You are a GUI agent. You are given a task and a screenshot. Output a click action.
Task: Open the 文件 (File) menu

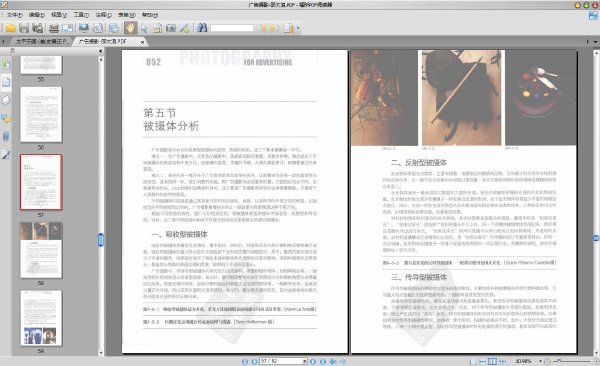[15, 15]
